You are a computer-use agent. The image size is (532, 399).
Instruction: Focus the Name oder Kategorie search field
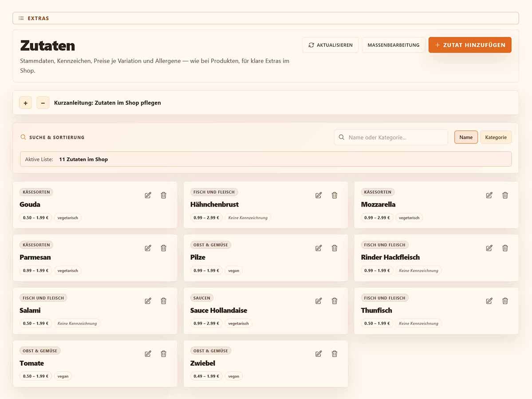(391, 137)
